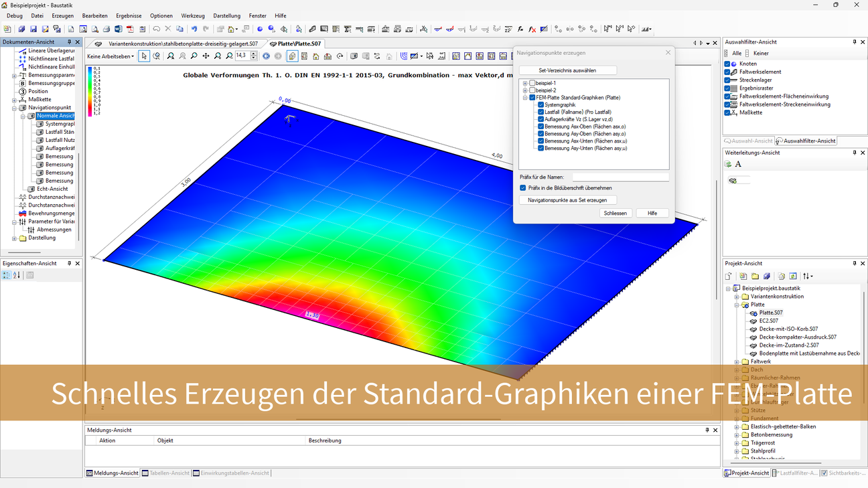Disable 'Präfix in die Bildüberschrift übernehmen'
868x488 pixels.
click(x=523, y=188)
